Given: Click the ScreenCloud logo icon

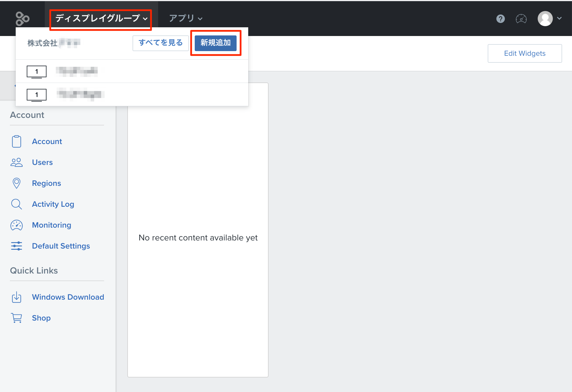Looking at the screenshot, I should click(22, 19).
